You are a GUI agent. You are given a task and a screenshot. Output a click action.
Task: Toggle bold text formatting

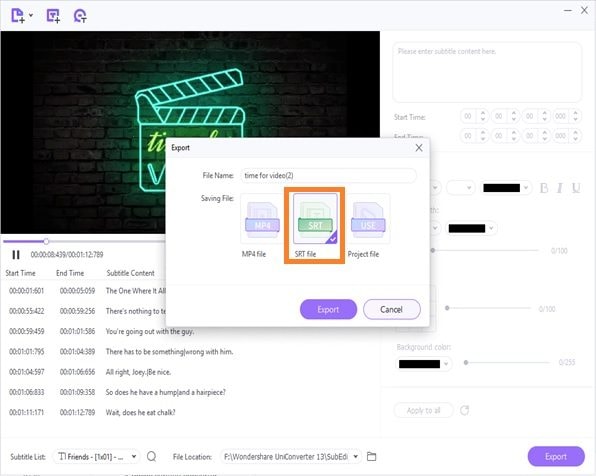click(544, 188)
